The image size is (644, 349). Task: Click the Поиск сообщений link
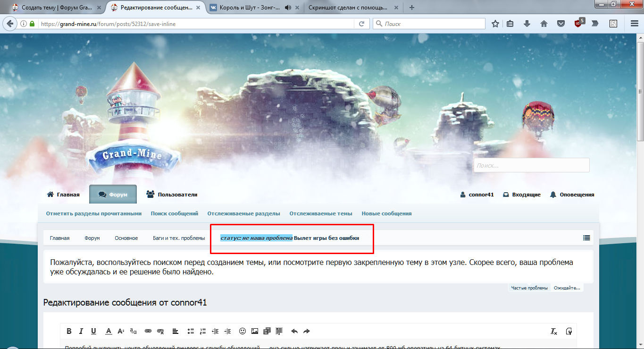click(175, 213)
